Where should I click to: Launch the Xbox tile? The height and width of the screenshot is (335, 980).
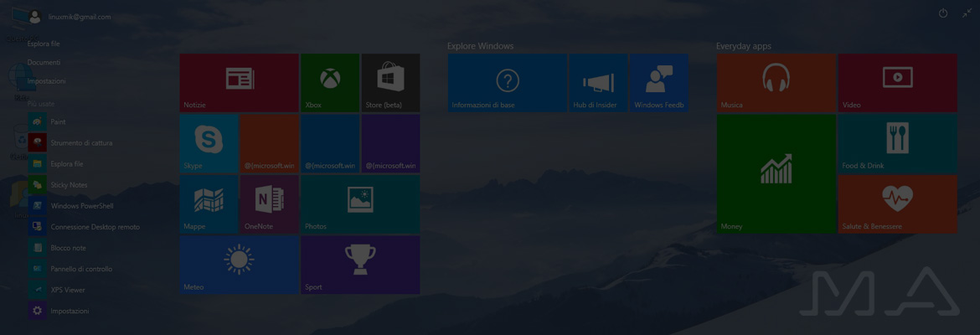tap(330, 83)
